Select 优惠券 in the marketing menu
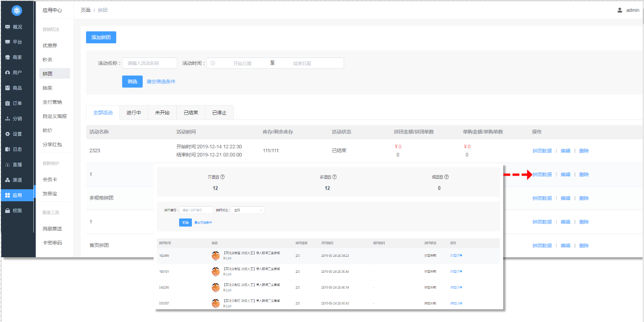The height and width of the screenshot is (322, 644). [x=50, y=46]
